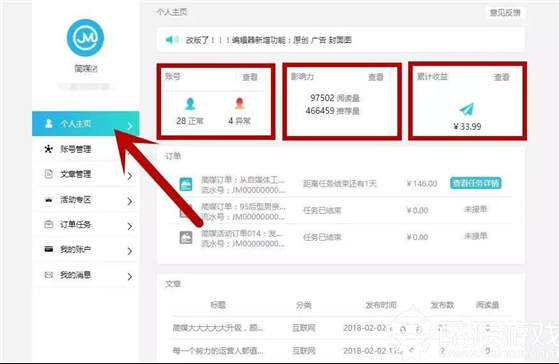Image resolution: width=559 pixels, height=364 pixels.
Task: Click the 意见反馈 button
Action: point(505,13)
